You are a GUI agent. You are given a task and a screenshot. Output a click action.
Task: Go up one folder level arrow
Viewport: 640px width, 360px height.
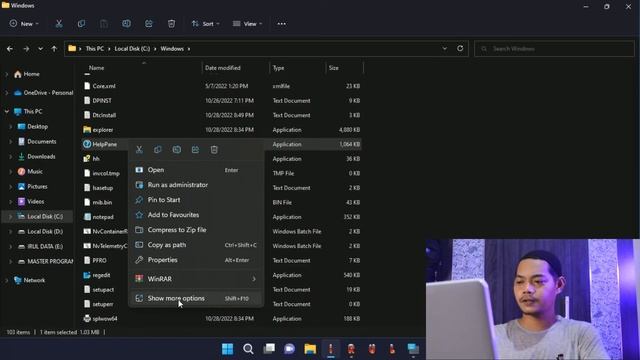(x=54, y=49)
